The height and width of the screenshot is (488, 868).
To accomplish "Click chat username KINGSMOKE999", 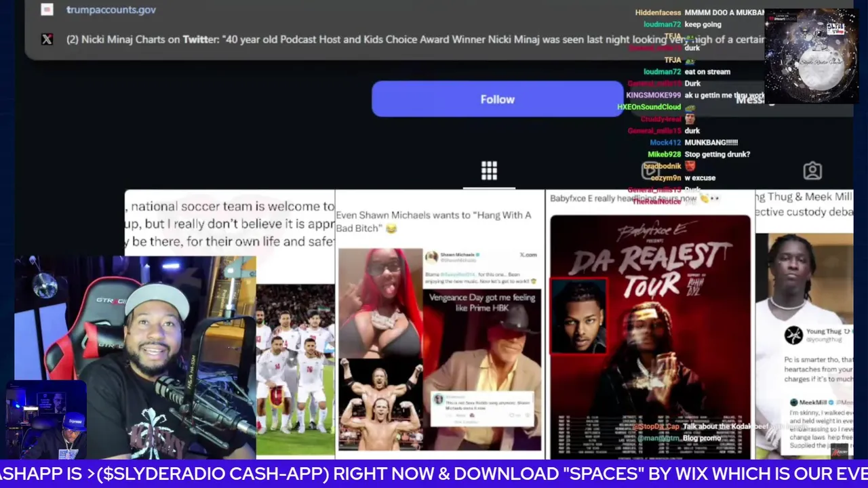I will coord(653,95).
